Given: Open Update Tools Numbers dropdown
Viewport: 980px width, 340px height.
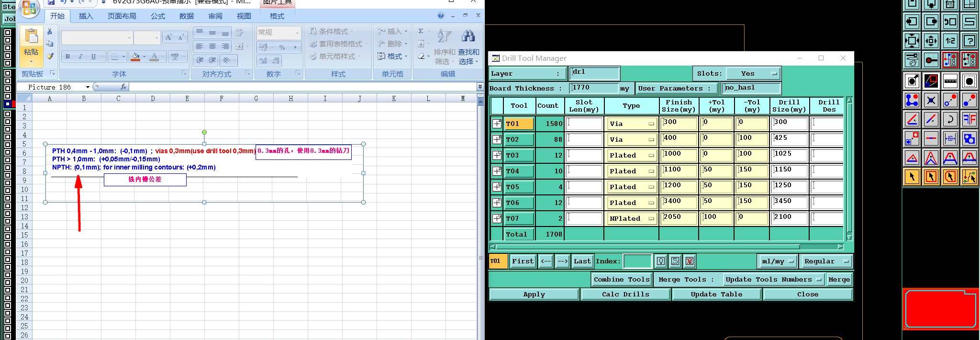Looking at the screenshot, I should (773, 279).
